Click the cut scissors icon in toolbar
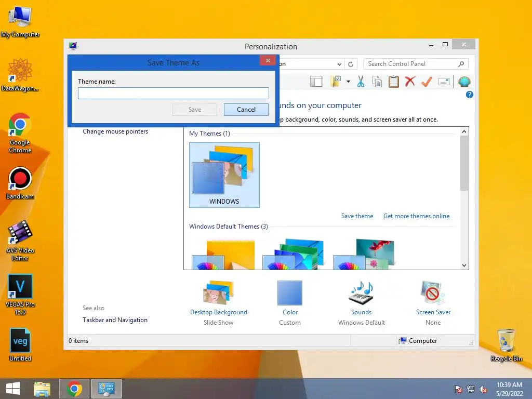This screenshot has height=399, width=532. tap(361, 82)
